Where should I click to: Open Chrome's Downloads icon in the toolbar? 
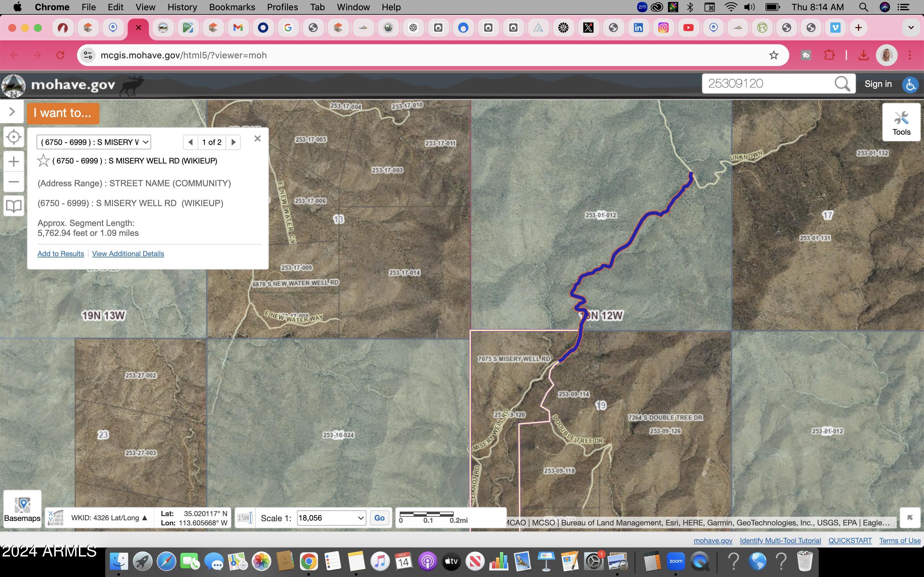coord(864,55)
